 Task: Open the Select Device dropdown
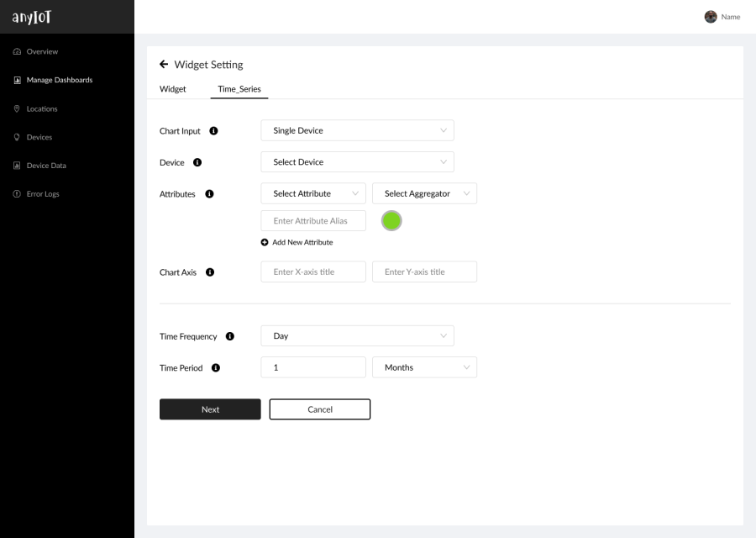coord(357,162)
